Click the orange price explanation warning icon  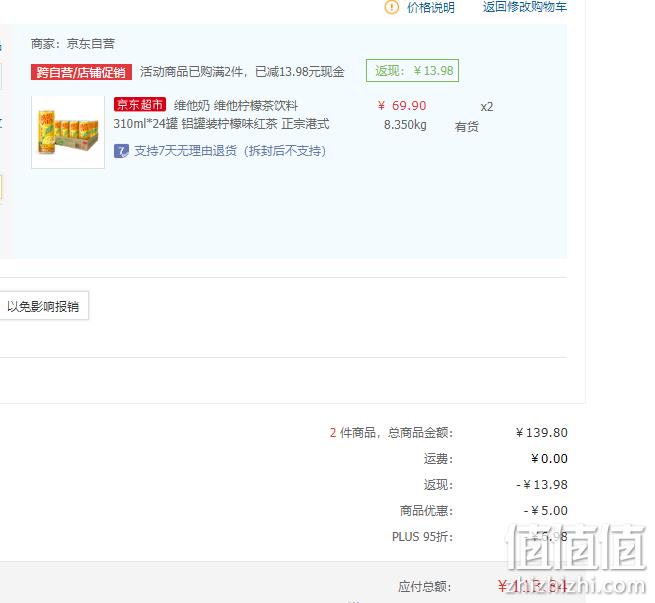point(391,7)
